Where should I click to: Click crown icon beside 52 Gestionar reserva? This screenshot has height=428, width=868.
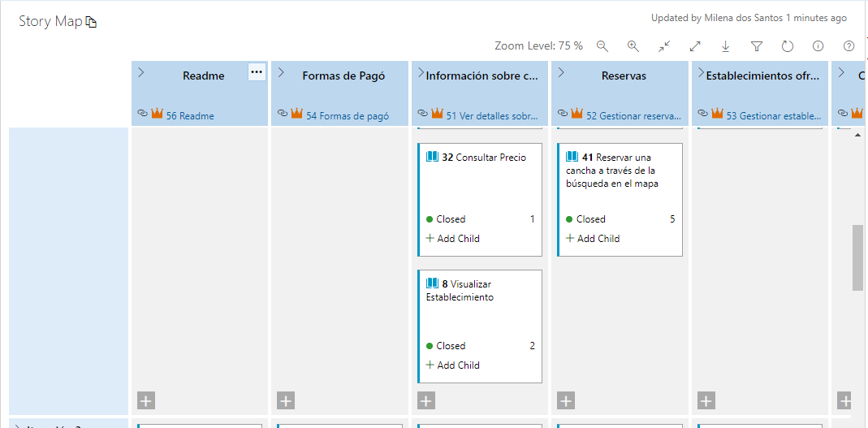point(577,113)
